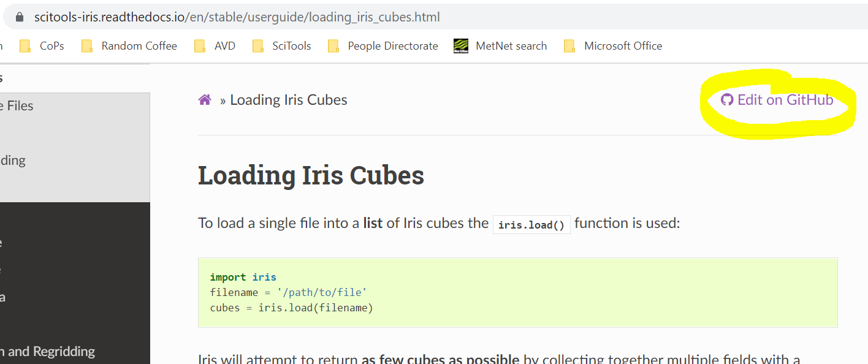Click inside the browser address bar
The image size is (868, 364).
[x=245, y=17]
